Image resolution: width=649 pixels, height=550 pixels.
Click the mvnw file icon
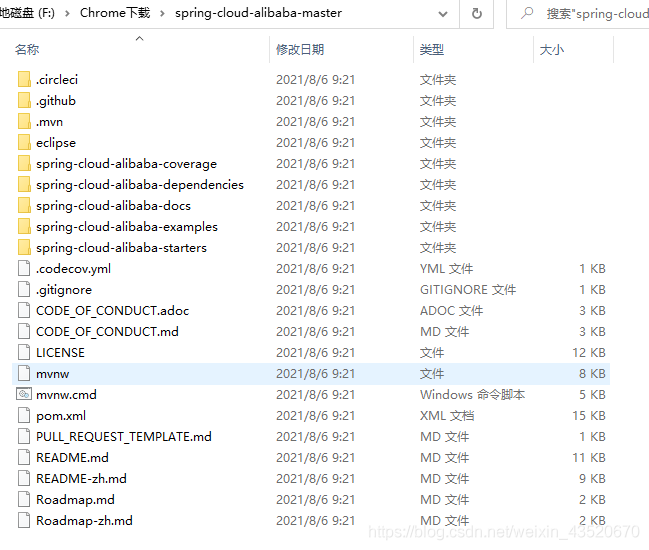(24, 374)
